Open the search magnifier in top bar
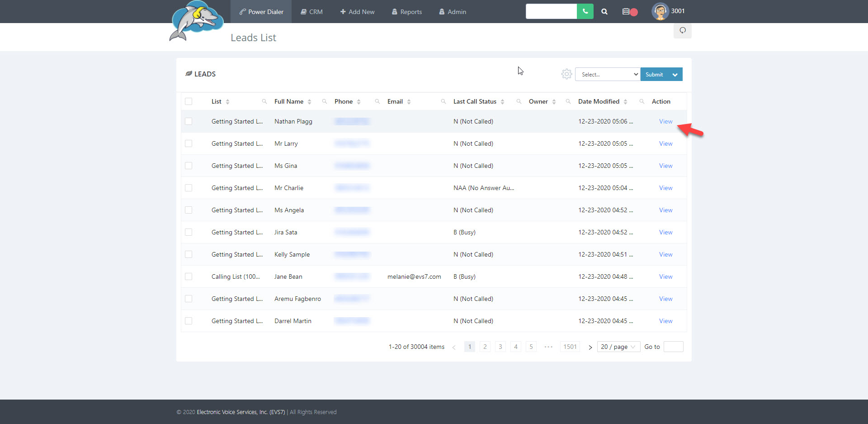This screenshot has width=868, height=424. [x=604, y=12]
